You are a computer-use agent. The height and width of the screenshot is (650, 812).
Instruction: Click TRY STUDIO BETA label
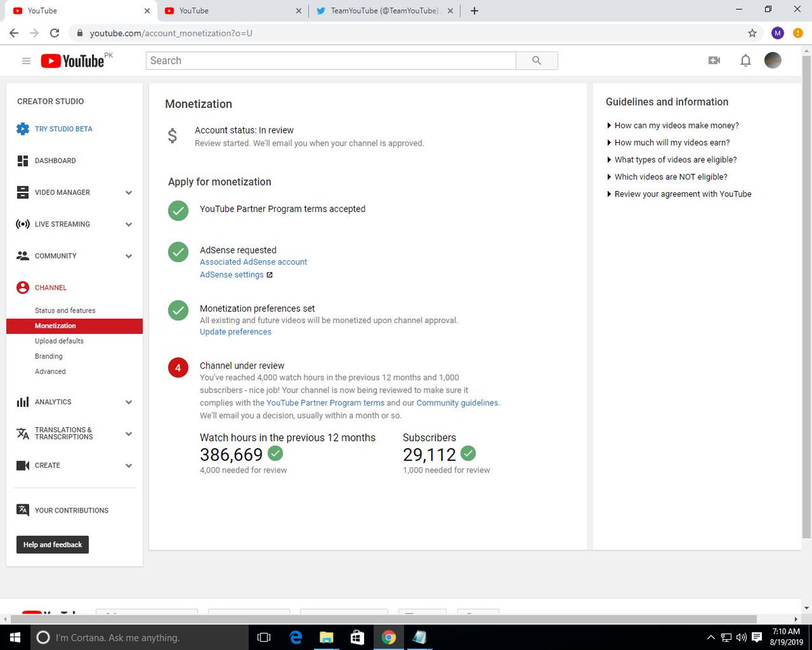(x=64, y=129)
